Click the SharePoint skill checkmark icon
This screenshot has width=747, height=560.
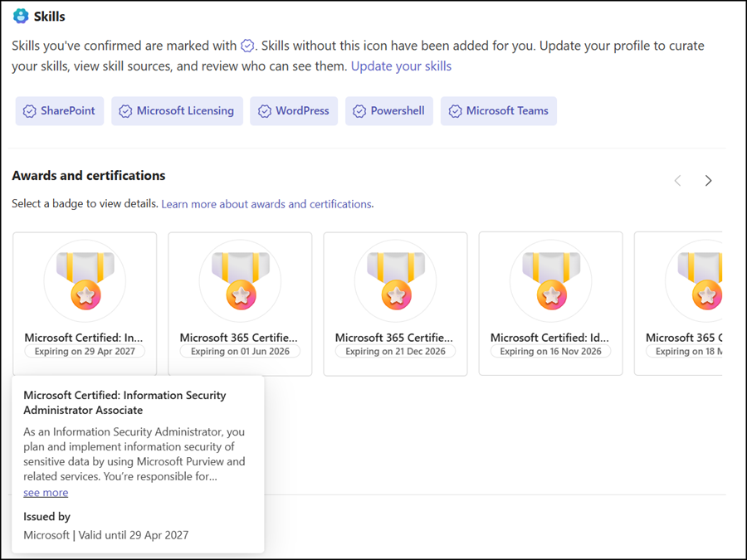[x=30, y=111]
